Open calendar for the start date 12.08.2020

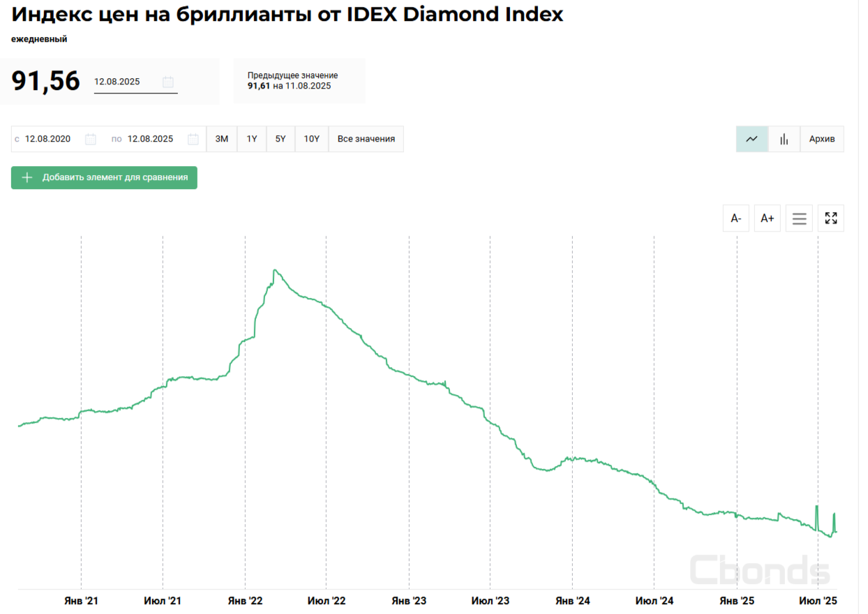[91, 139]
